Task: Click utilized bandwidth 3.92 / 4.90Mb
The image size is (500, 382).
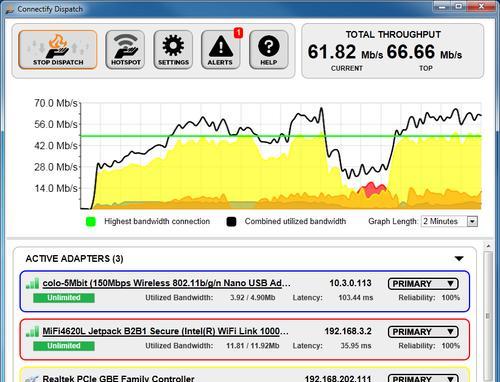Action: click(253, 298)
